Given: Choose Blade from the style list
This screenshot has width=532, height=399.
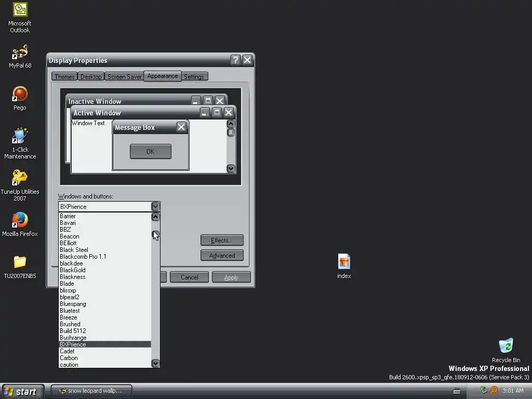Looking at the screenshot, I should pyautogui.click(x=105, y=284).
